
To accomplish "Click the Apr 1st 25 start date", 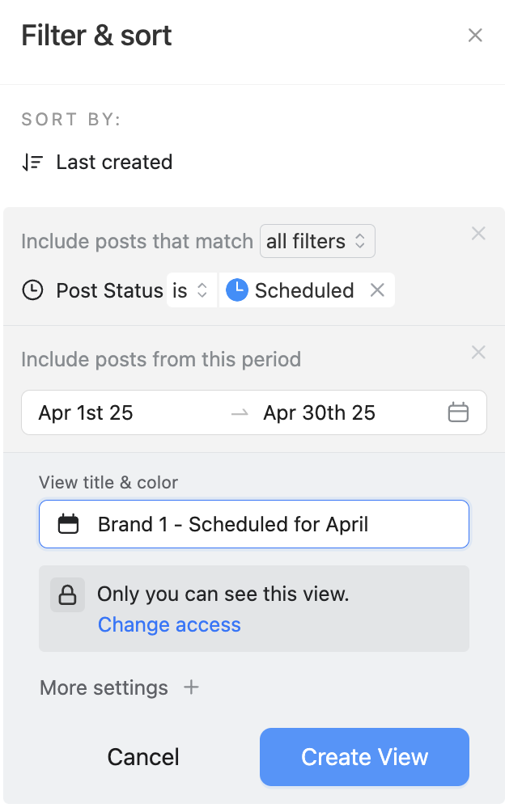I will point(86,412).
